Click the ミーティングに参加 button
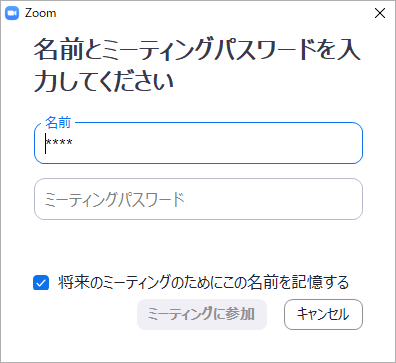396x363 pixels. tap(202, 314)
